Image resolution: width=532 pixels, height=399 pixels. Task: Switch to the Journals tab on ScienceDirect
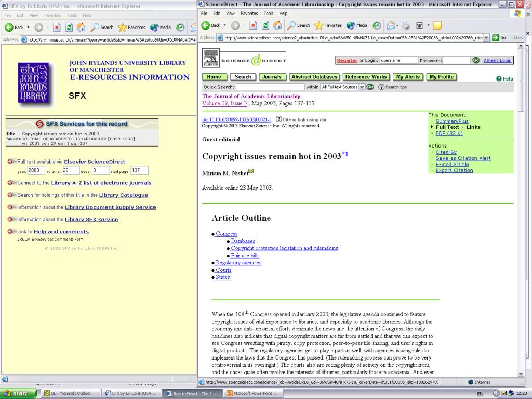pos(272,77)
